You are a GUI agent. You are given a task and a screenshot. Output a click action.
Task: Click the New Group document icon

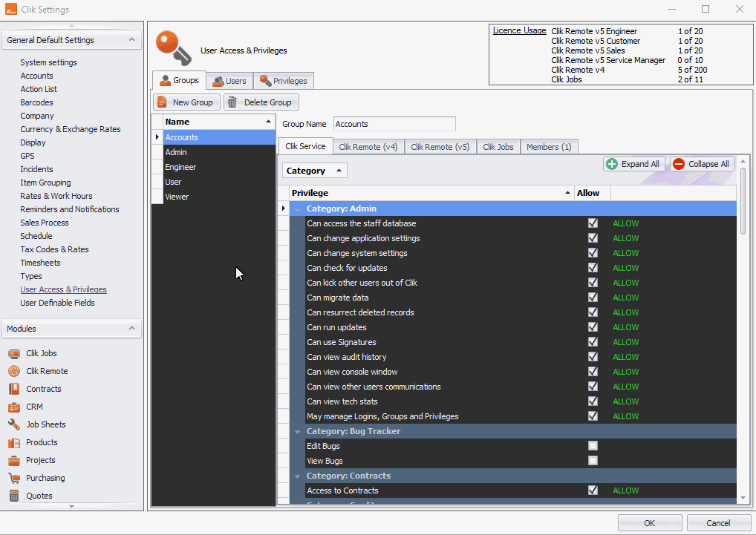pyautogui.click(x=162, y=102)
